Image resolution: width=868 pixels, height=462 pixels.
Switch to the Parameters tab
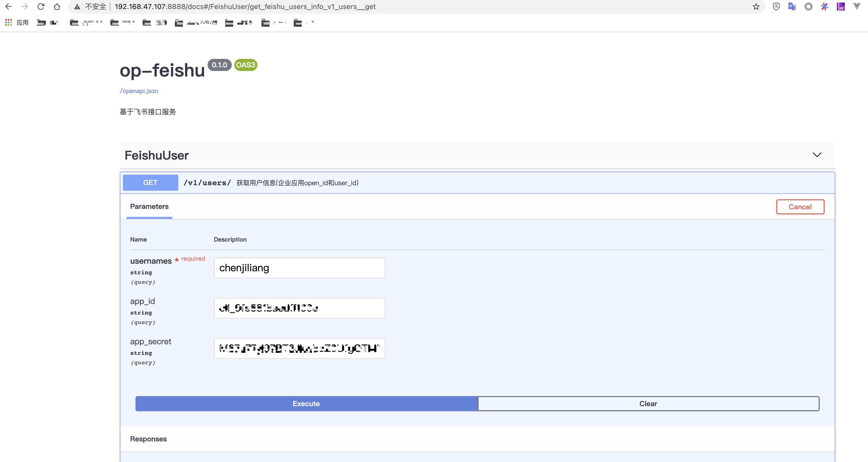click(149, 206)
